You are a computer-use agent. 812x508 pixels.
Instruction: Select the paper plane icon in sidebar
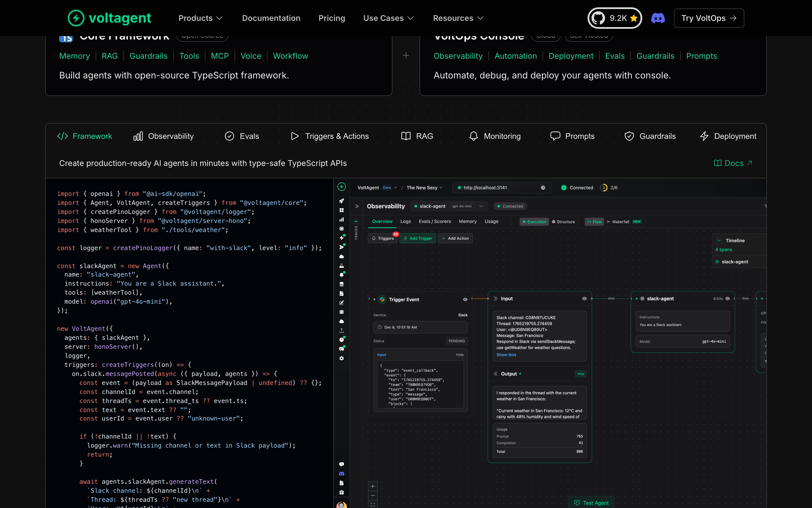point(342,247)
